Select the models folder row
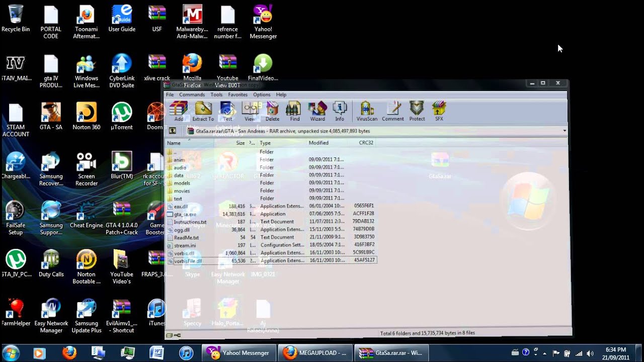Viewport: 644px width, 362px height. (x=271, y=183)
